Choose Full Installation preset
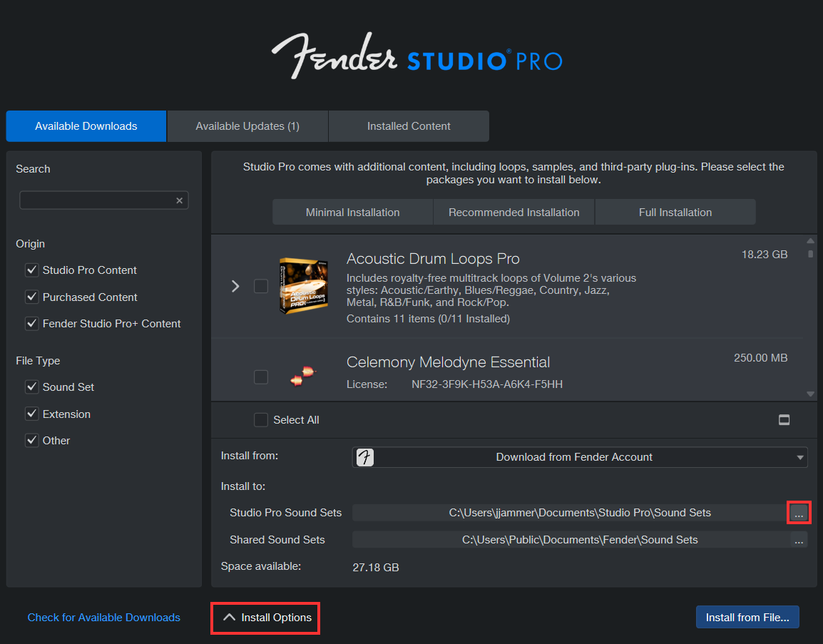 (x=675, y=212)
